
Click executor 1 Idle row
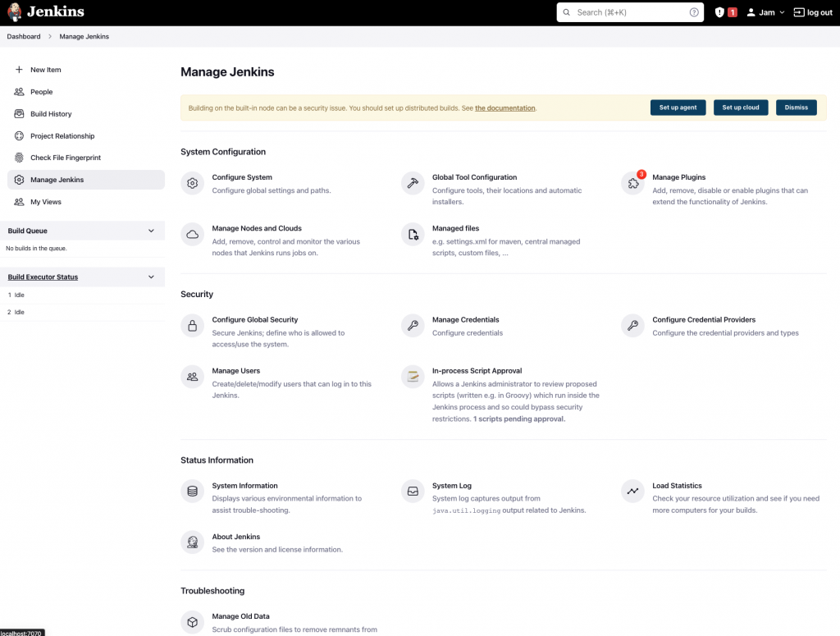[83, 295]
